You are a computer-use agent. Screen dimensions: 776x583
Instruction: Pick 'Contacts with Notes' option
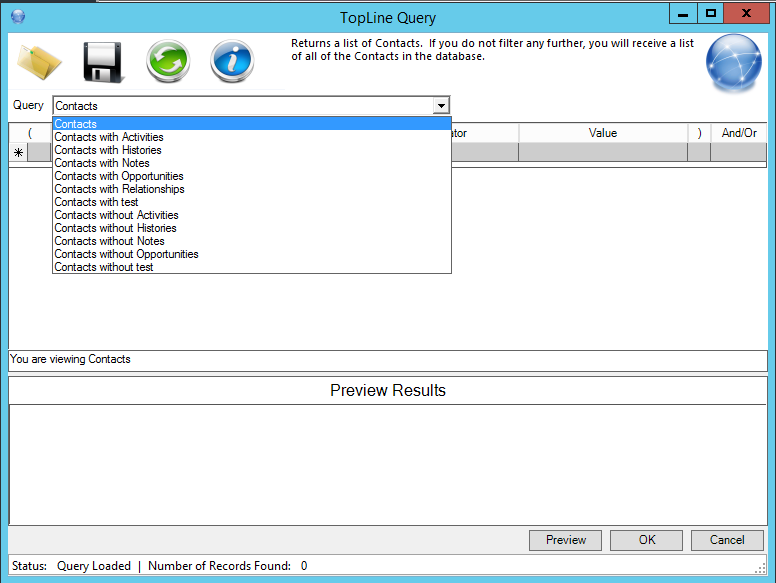[x=252, y=163]
